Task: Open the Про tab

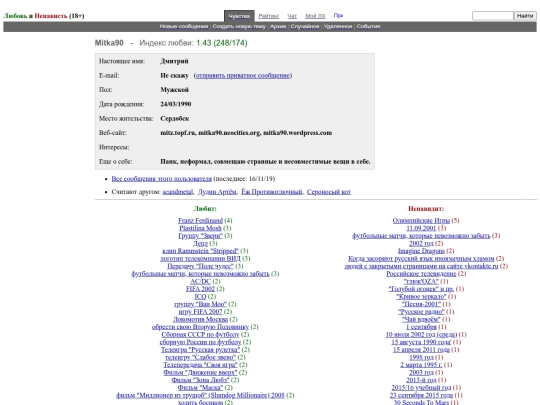Action: (338, 15)
